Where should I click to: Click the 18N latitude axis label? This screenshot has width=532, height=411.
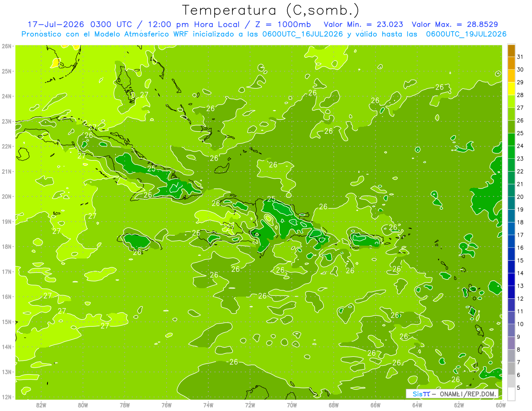(x=6, y=247)
